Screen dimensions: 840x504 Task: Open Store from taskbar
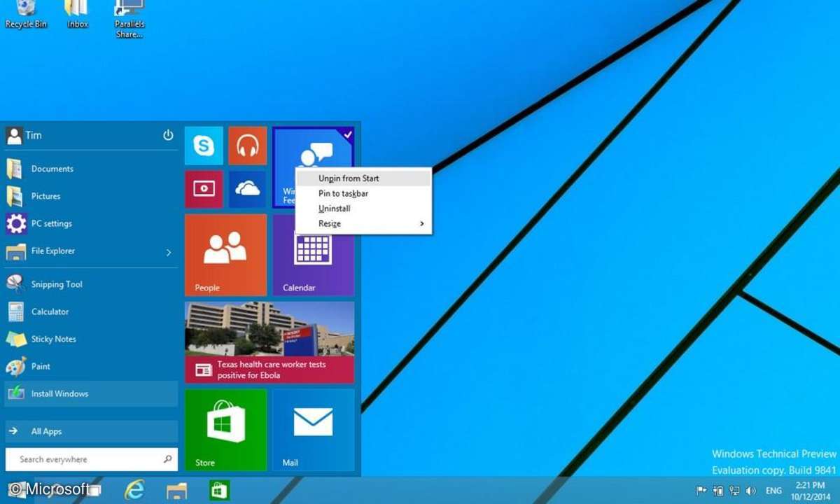(x=219, y=490)
